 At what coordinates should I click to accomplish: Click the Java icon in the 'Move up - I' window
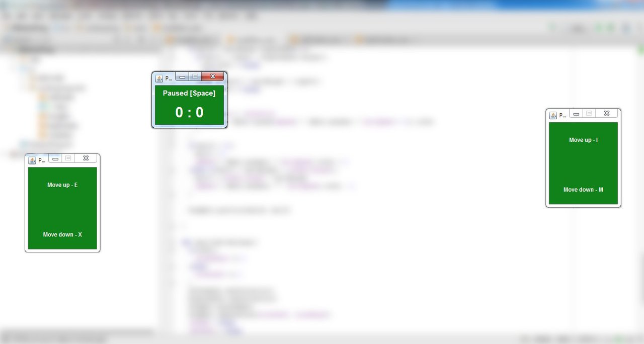(553, 115)
